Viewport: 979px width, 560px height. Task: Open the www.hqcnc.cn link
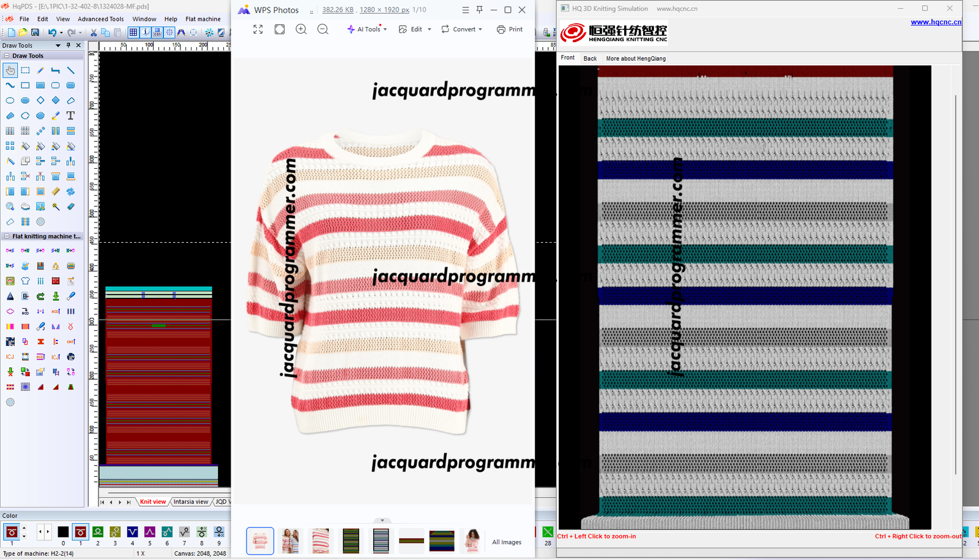tap(936, 22)
